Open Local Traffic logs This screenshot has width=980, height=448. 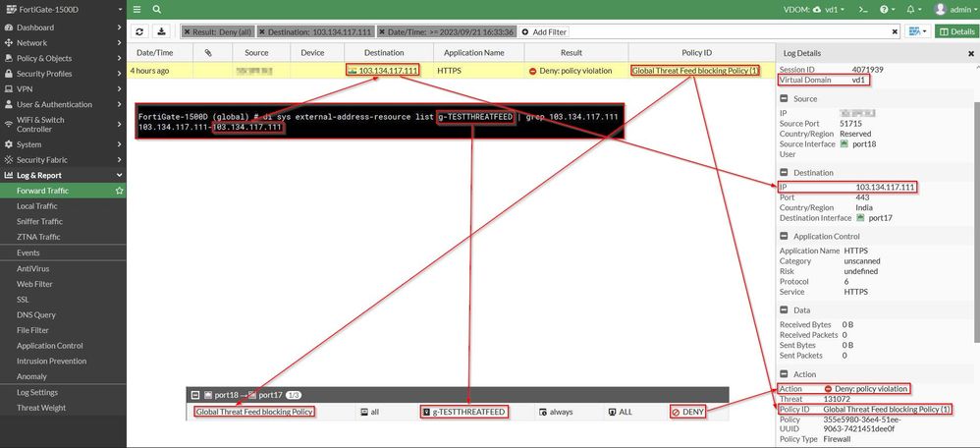[37, 206]
